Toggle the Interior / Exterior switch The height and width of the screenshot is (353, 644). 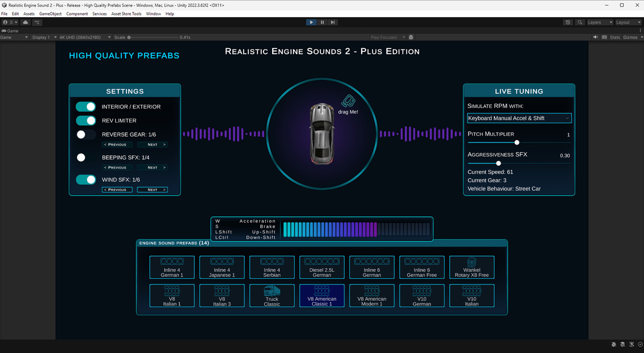[x=86, y=106]
